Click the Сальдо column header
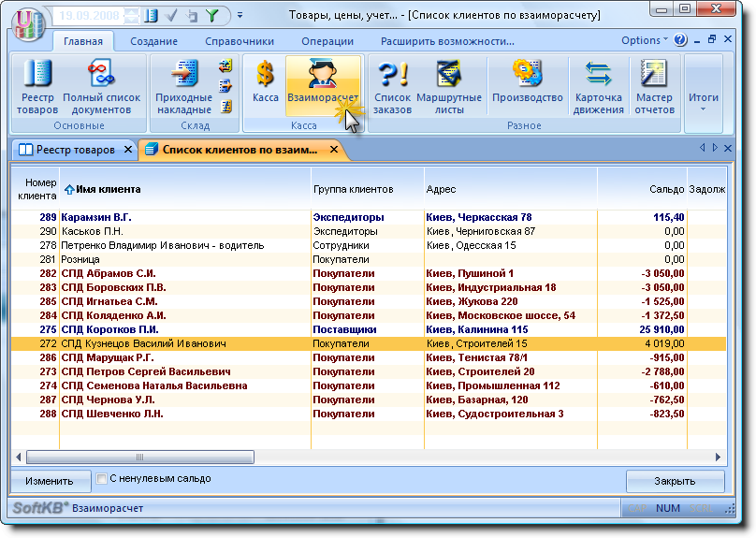This screenshot has height=538, width=756. [642, 189]
